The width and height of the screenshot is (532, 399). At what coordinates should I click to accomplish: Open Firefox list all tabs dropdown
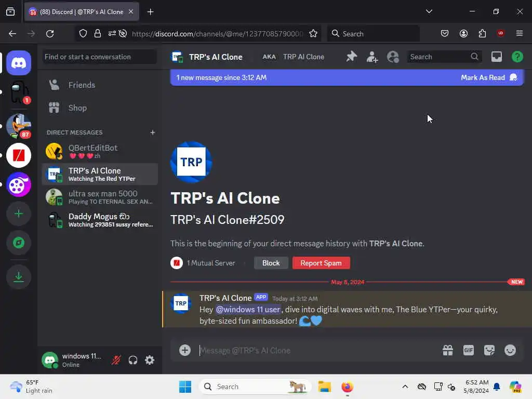429,11
